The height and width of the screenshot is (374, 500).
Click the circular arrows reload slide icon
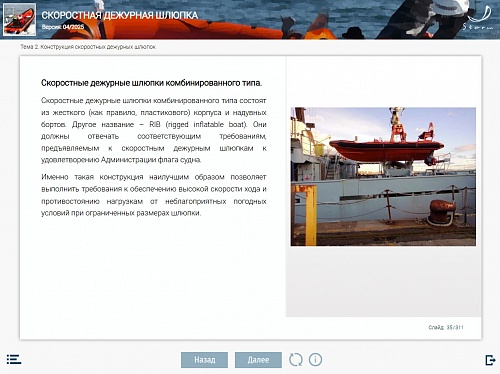click(x=295, y=360)
